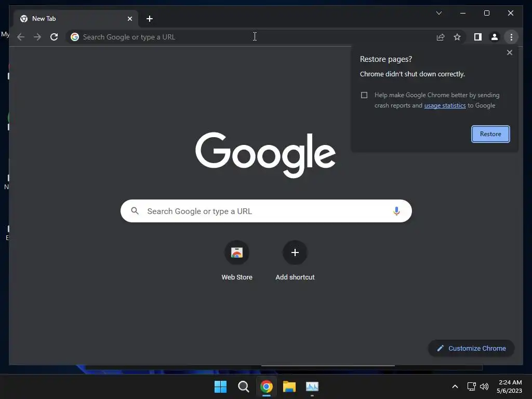Click the Google search box on page

[266, 211]
